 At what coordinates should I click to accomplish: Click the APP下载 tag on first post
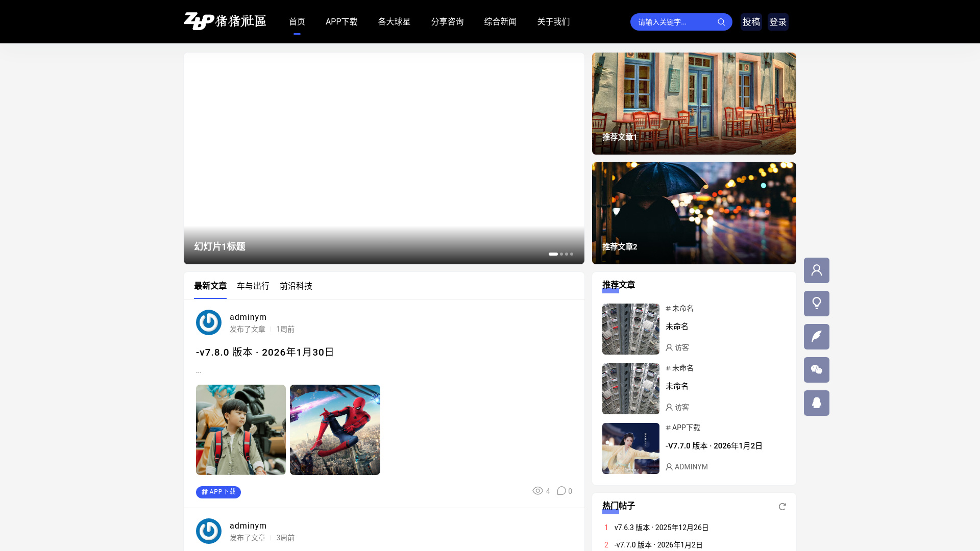[218, 492]
